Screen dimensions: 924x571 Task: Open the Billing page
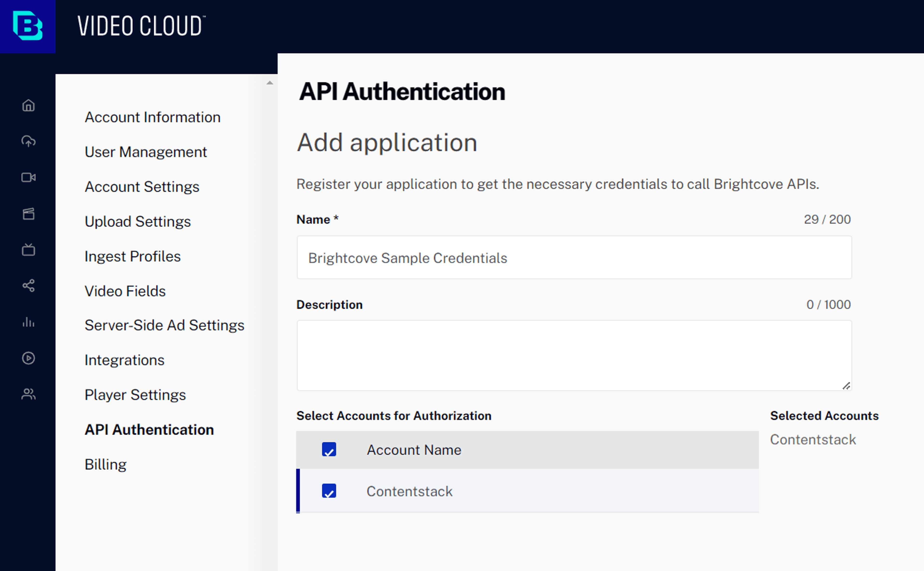(x=106, y=465)
